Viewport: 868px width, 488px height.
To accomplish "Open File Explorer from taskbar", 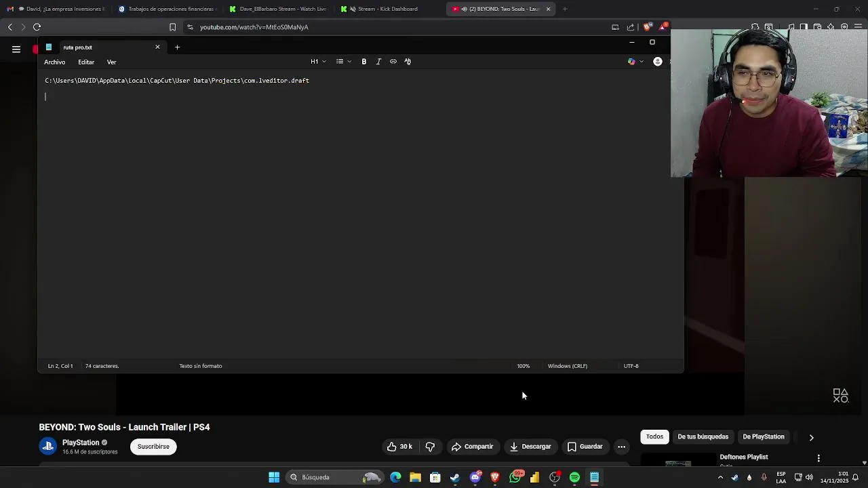I will (x=415, y=477).
